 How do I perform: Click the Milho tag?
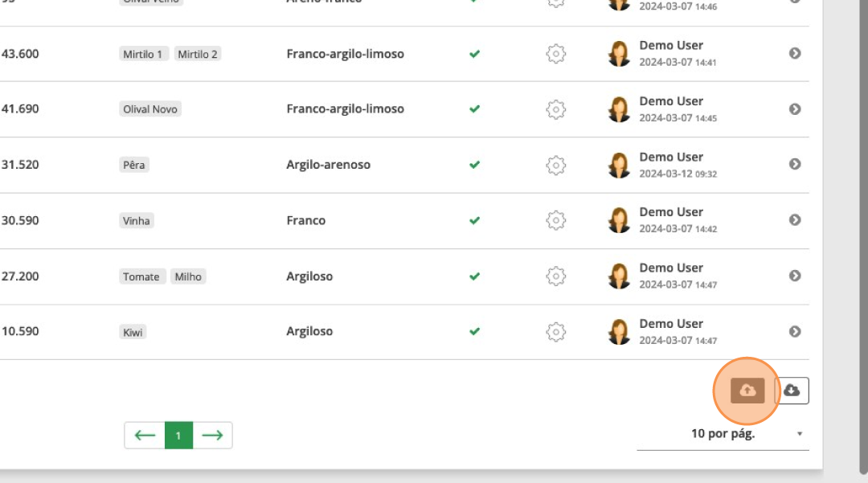188,276
